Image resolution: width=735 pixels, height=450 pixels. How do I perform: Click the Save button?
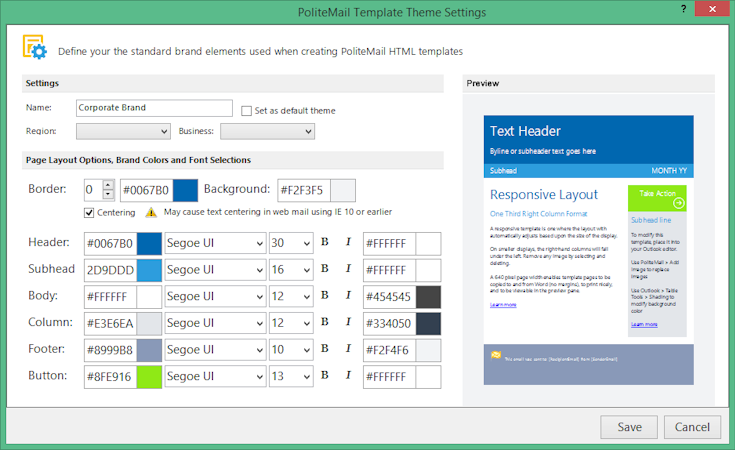coord(629,427)
